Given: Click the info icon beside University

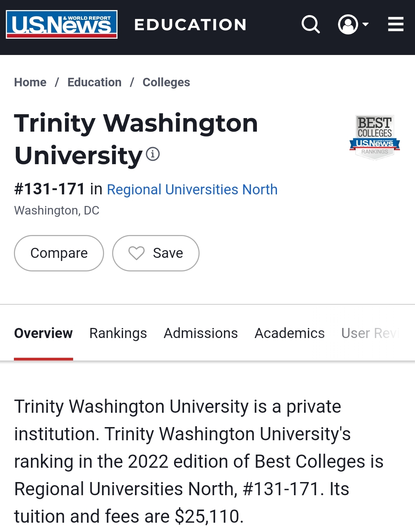Looking at the screenshot, I should (x=153, y=154).
